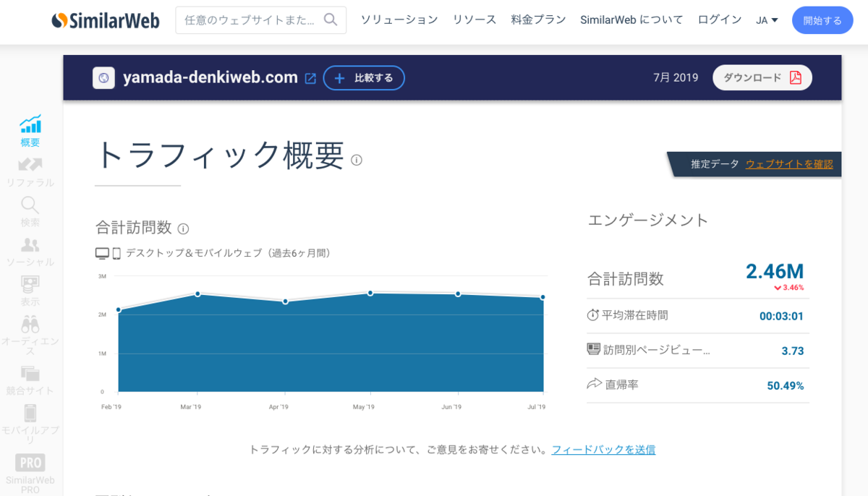Click the デスクトップ&モバイルウェブ caption

coord(228,254)
